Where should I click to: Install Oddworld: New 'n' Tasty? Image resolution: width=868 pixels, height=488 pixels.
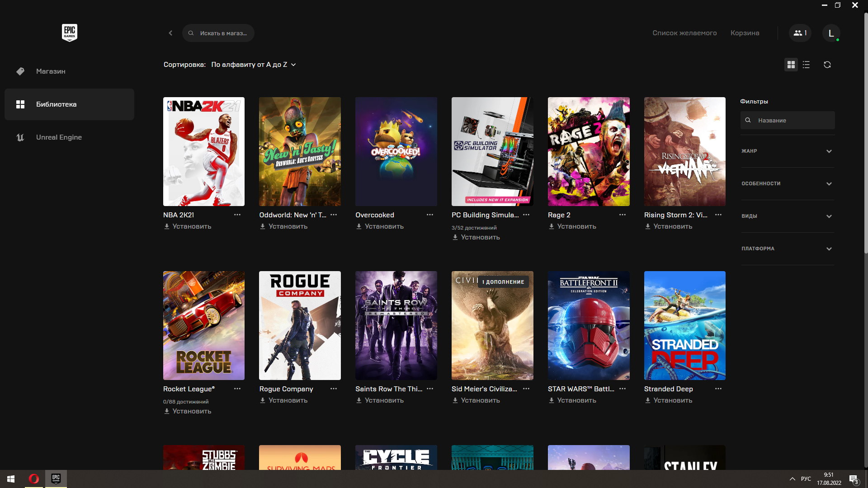coord(283,226)
